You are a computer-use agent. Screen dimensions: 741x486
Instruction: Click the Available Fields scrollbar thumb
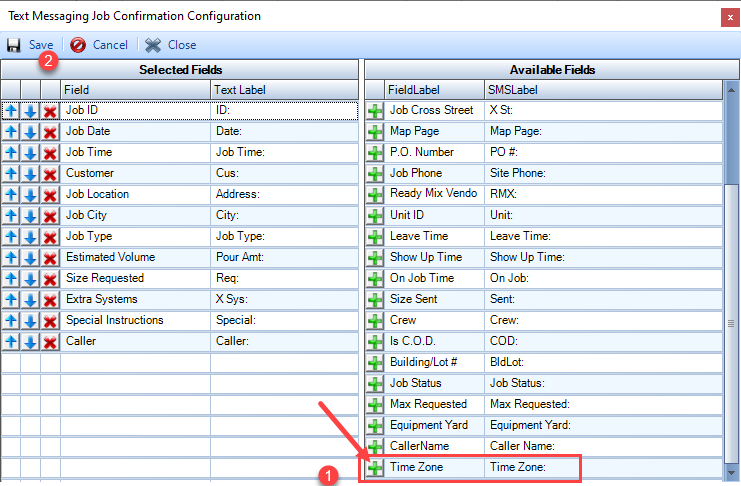731,324
